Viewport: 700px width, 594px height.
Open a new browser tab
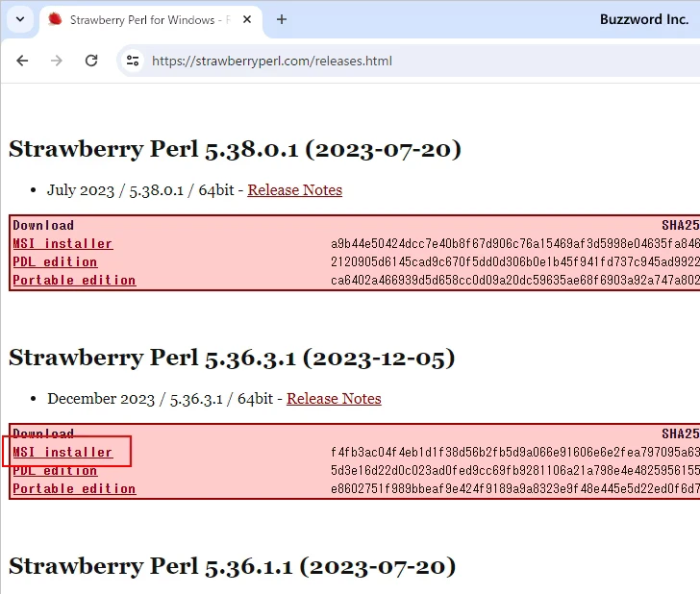(281, 19)
